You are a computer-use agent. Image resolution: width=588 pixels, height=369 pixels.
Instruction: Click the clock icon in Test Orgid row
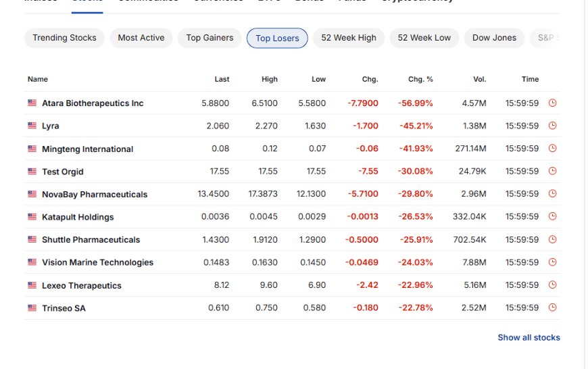[x=552, y=171]
